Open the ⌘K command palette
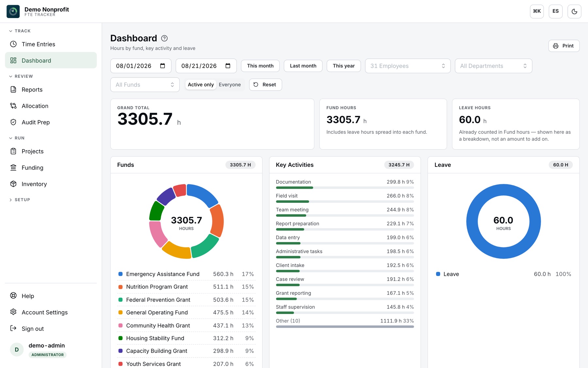The width and height of the screenshot is (588, 368). pos(537,11)
